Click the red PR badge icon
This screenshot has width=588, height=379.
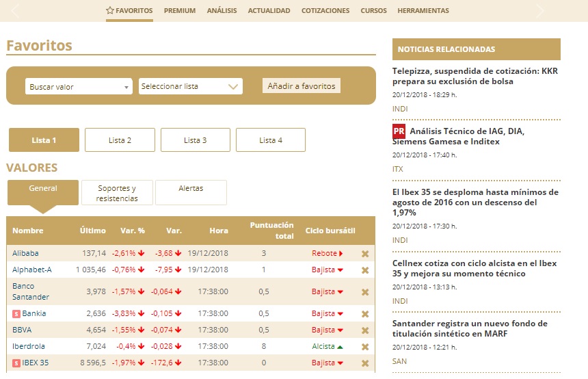click(399, 131)
